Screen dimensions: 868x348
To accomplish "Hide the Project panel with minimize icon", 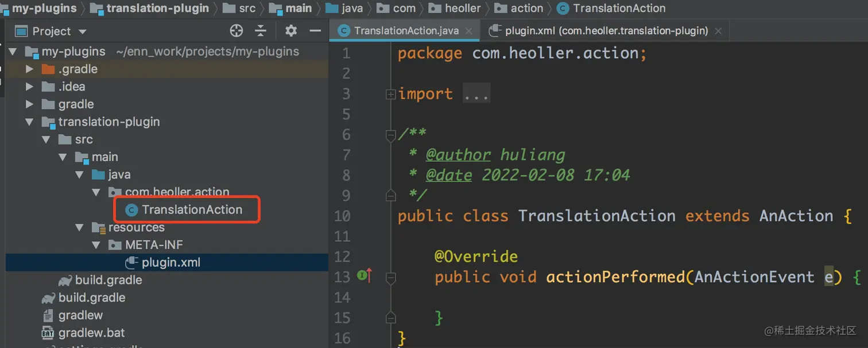I will click(315, 31).
